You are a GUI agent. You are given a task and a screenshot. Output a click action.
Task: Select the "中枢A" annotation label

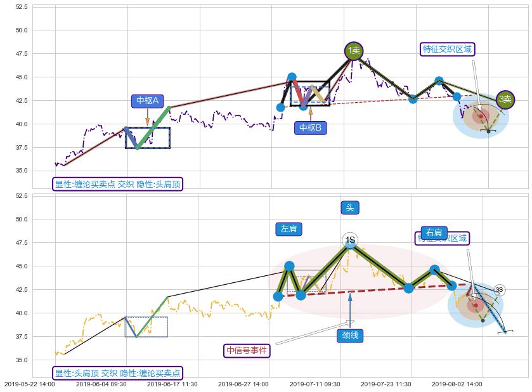147,100
